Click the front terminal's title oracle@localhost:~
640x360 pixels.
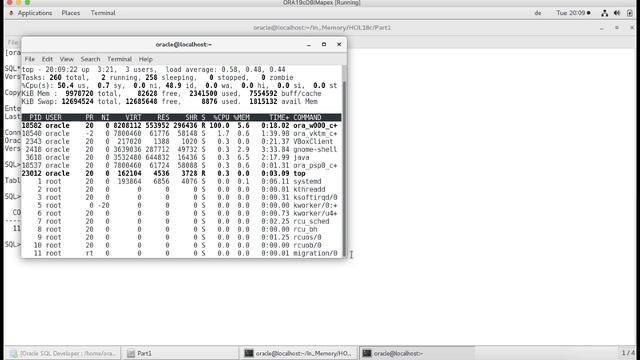coord(184,44)
